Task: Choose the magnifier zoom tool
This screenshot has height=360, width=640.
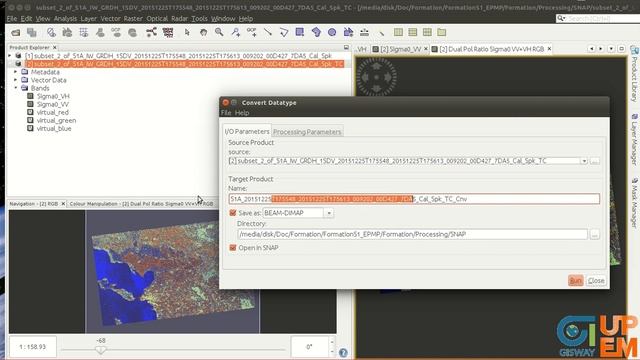Action: (x=219, y=32)
